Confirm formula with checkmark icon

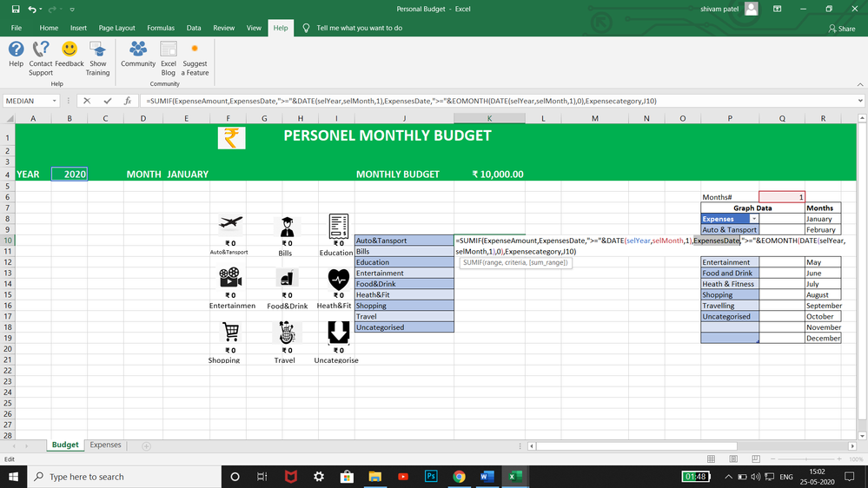tap(108, 101)
